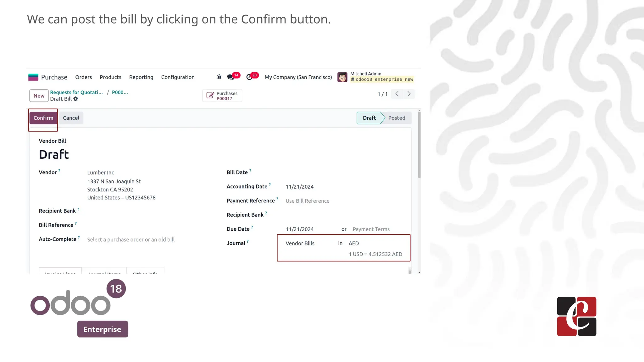Open the Configuration menu
The width and height of the screenshot is (644, 362).
(178, 77)
